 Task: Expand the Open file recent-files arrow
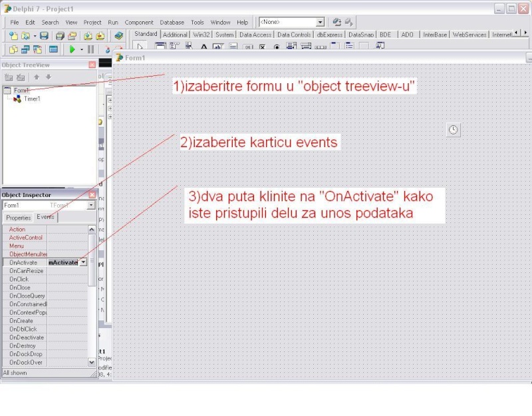click(35, 36)
